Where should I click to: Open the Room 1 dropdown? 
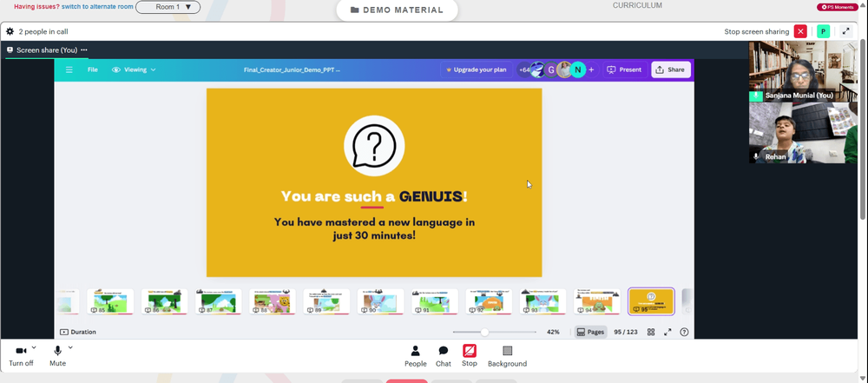(x=168, y=7)
